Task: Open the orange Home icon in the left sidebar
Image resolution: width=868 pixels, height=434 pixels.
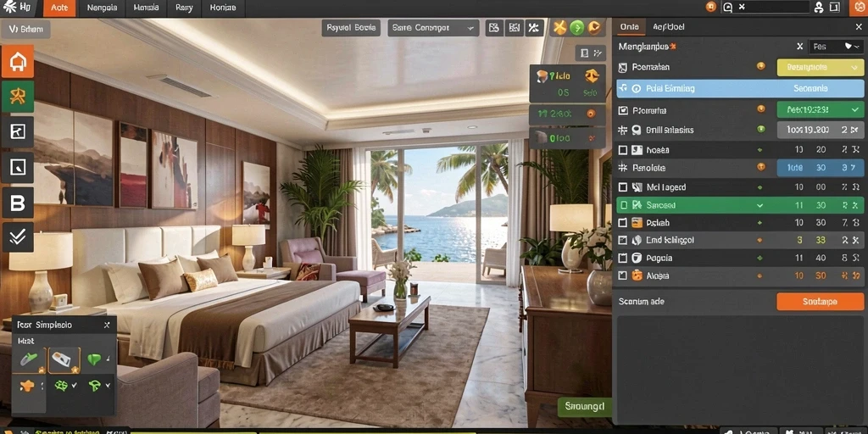Action: coord(18,61)
